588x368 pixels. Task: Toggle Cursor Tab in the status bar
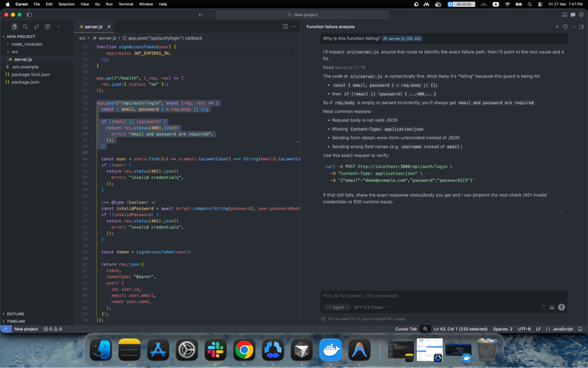click(x=407, y=329)
